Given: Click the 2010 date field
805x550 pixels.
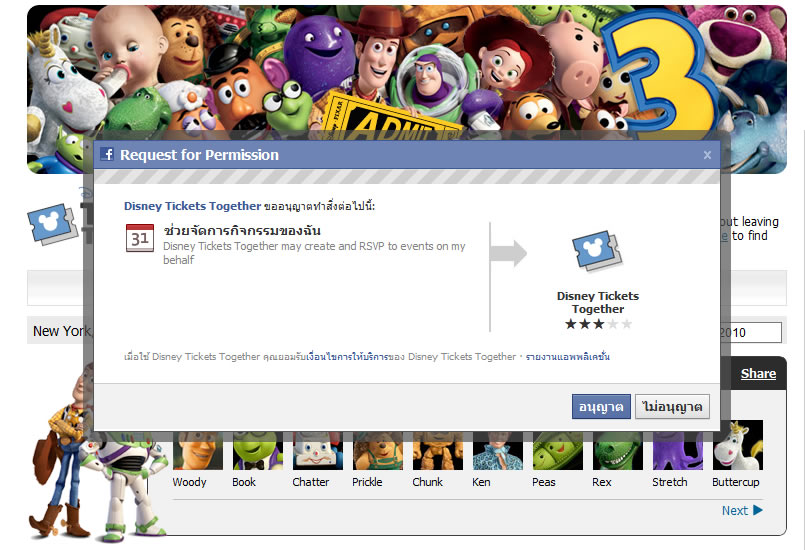Looking at the screenshot, I should (752, 333).
